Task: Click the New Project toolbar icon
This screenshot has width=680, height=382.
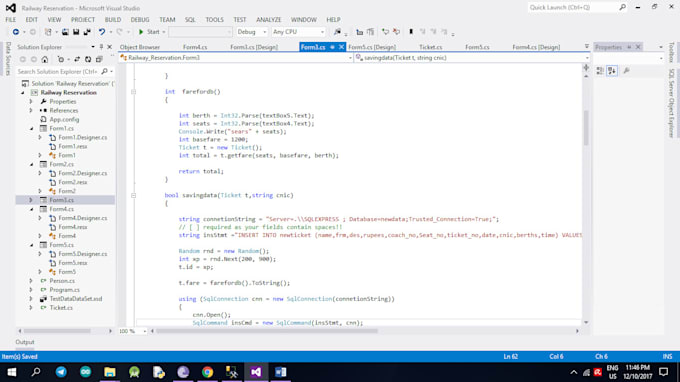Action: [48, 32]
